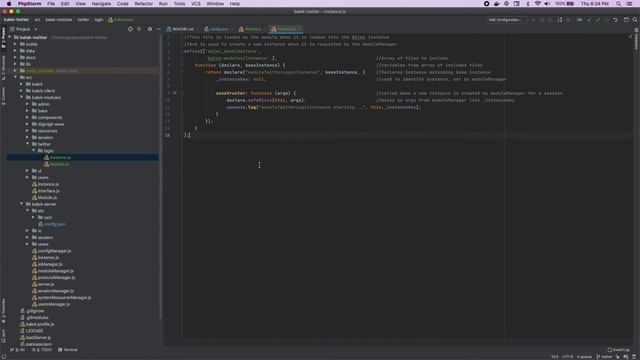Click the Apple menu icon

9,4
